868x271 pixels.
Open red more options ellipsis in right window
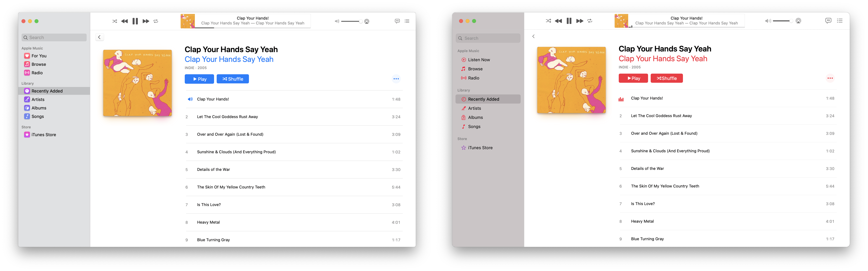coord(830,78)
